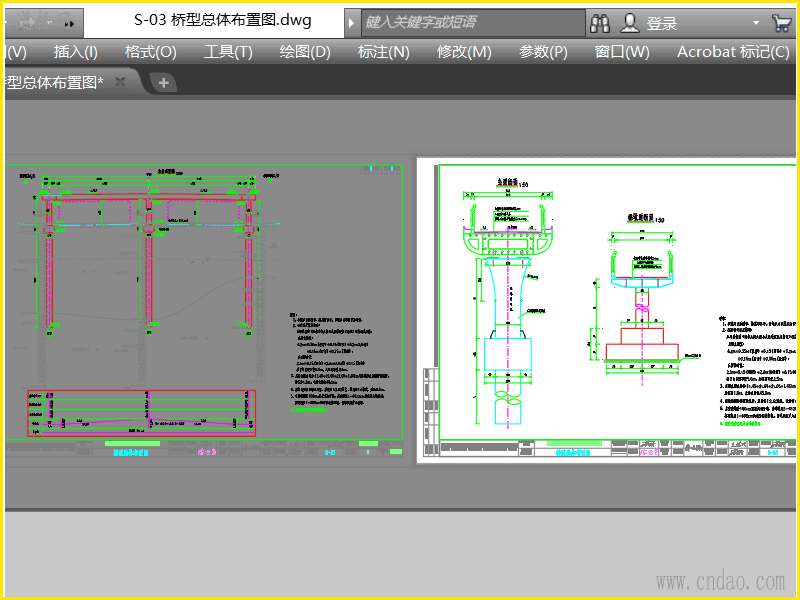
Task: Focus the keyword search input field
Action: [473, 22]
